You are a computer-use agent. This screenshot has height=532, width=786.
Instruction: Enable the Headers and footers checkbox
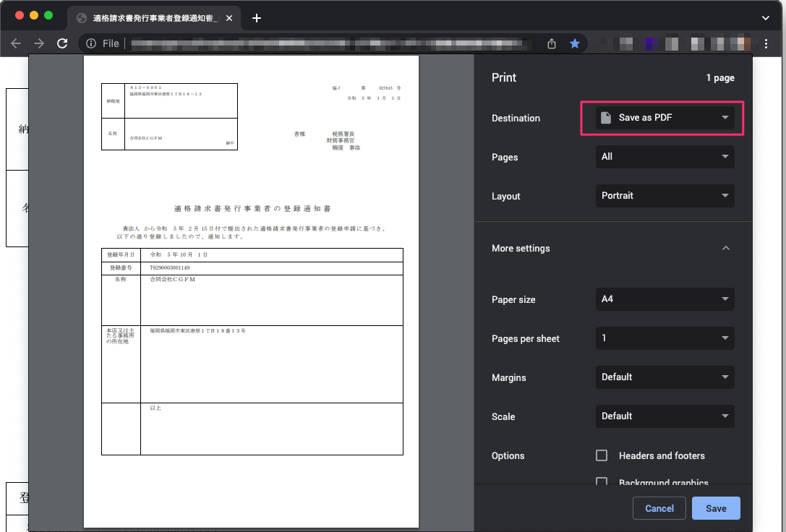pos(601,455)
